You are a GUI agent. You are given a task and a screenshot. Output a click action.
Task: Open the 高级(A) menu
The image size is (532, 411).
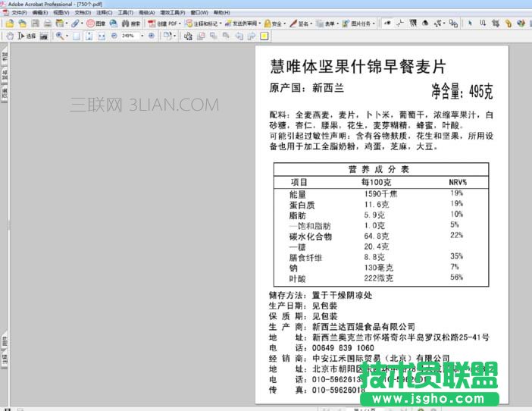[146, 13]
